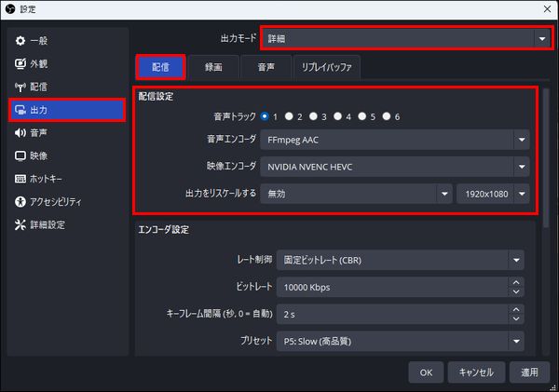Increase ビットレート with up arrow
The image size is (559, 392).
[516, 282]
